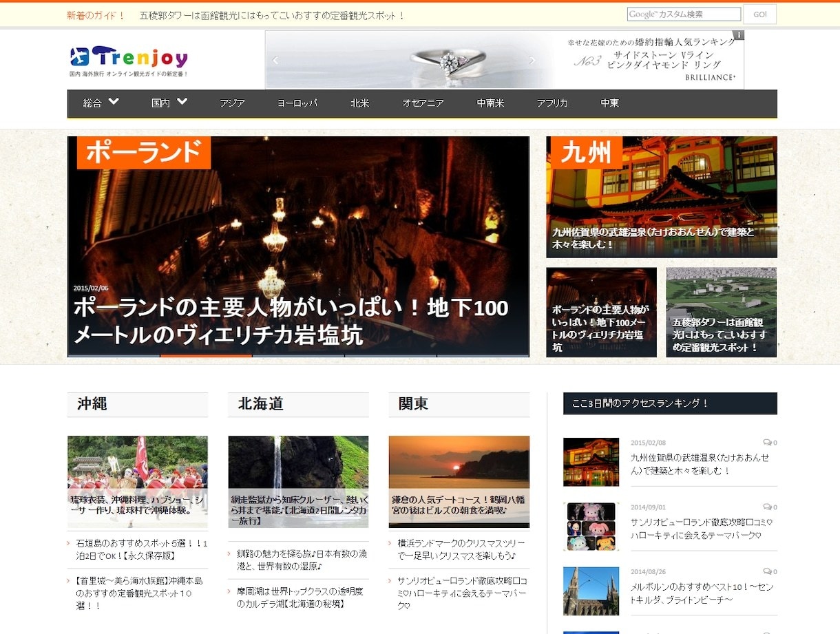
Task: Open the アジア menu item
Action: [x=232, y=103]
